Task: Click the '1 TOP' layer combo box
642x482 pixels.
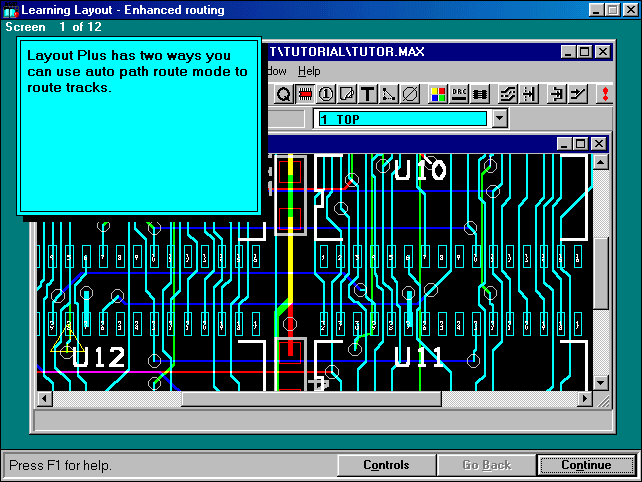Action: 402,119
